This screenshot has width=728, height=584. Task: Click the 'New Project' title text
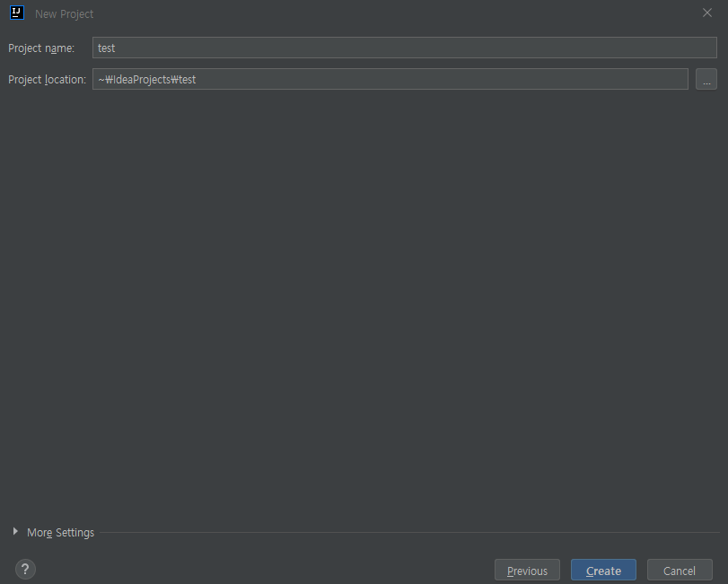[64, 14]
